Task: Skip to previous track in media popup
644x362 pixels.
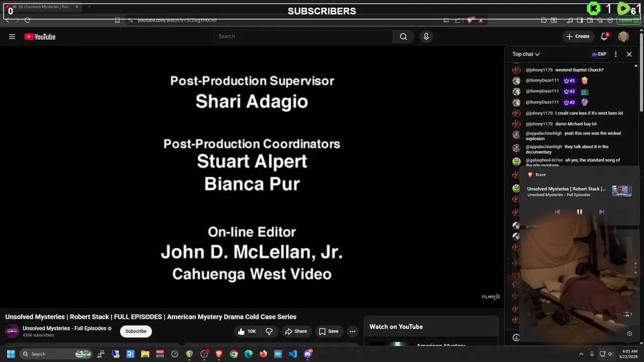Action: coord(557,212)
